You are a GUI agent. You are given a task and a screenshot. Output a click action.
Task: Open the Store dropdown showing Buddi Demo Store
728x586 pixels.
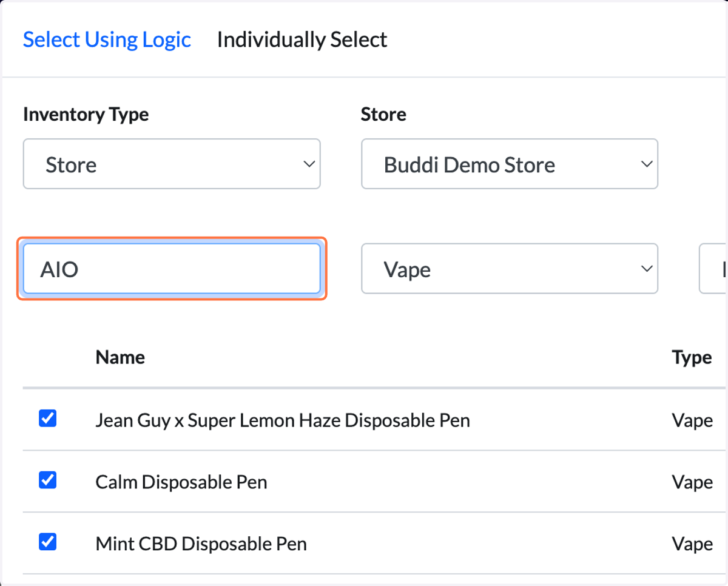point(510,164)
